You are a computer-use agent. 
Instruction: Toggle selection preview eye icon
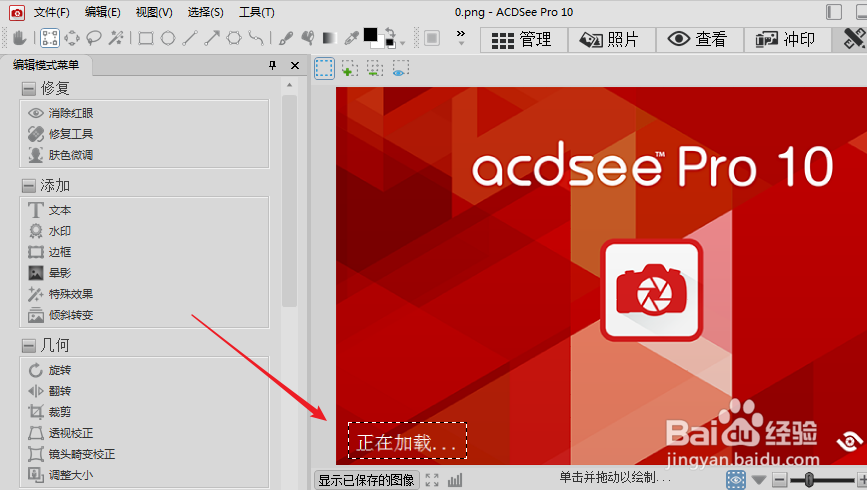400,69
